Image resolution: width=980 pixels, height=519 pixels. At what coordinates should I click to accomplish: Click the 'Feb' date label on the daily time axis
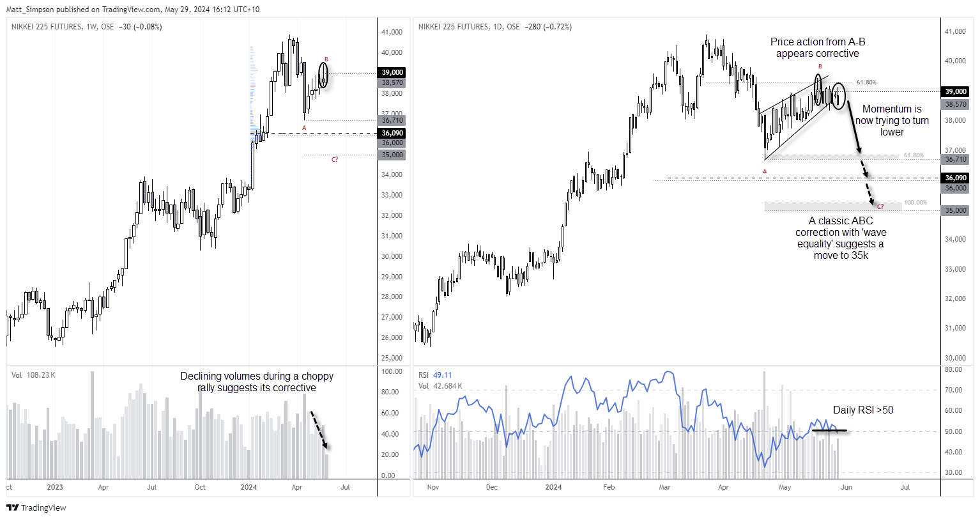tap(609, 487)
